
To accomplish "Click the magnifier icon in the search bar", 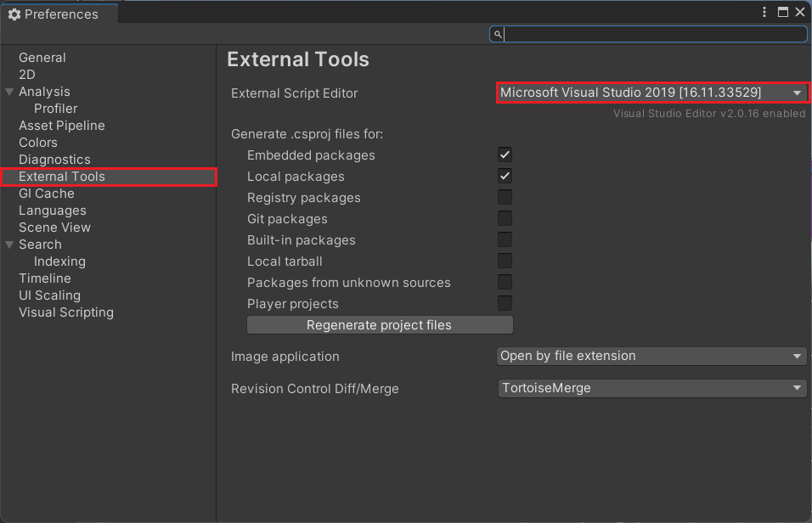I will (x=497, y=34).
